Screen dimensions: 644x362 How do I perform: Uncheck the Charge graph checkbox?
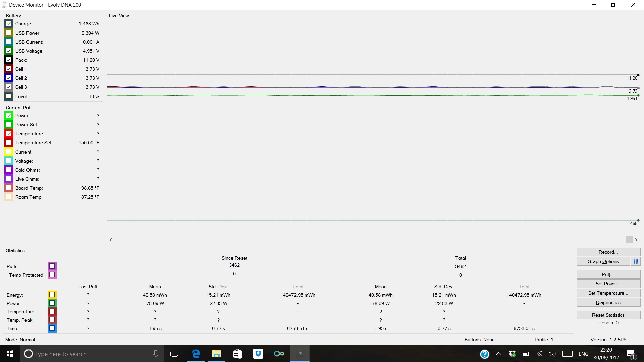(9, 23)
